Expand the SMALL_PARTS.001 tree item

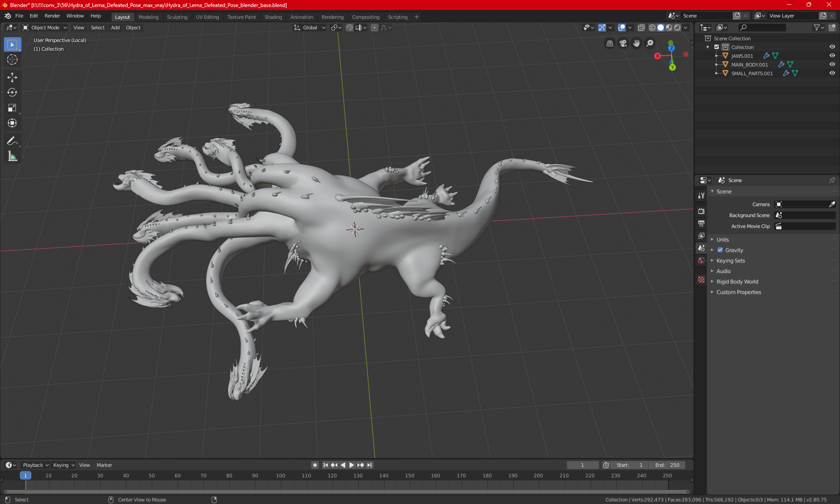(716, 73)
